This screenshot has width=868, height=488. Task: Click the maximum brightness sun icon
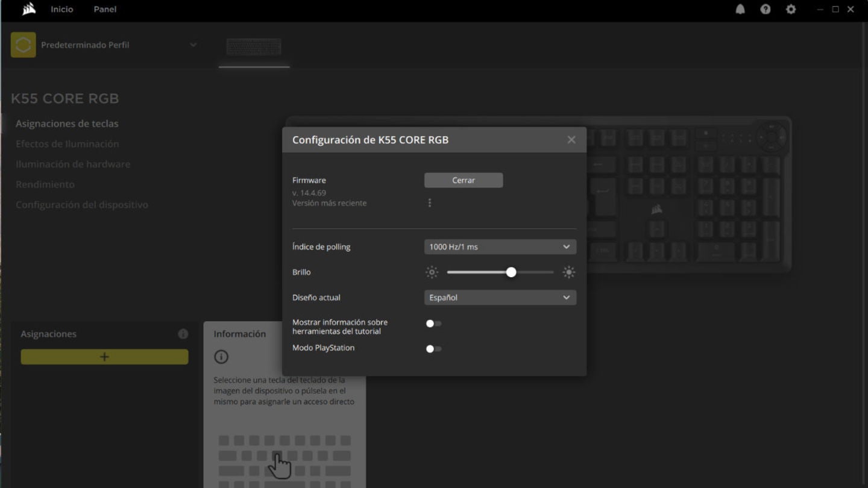pyautogui.click(x=568, y=272)
